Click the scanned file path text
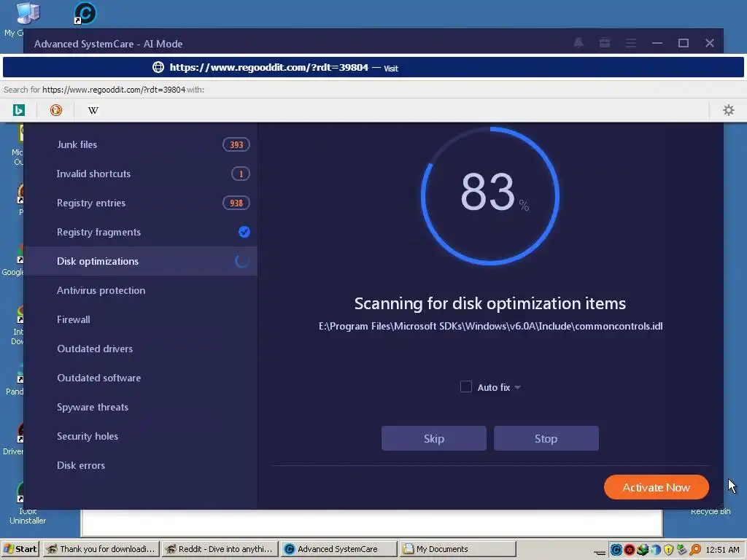Screen dimensions: 747x560 coord(490,326)
